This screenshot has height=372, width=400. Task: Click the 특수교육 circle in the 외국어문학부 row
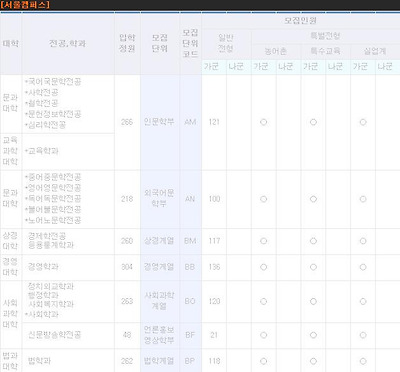click(313, 199)
